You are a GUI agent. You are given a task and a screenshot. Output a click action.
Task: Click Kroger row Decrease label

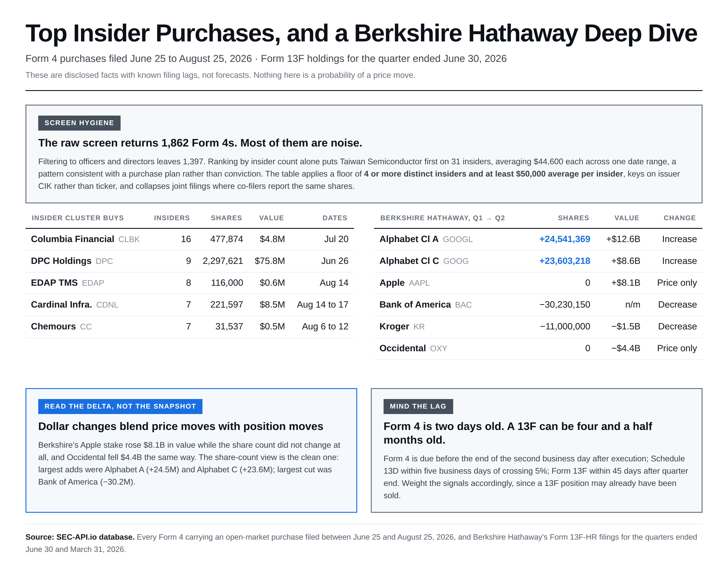pyautogui.click(x=677, y=326)
